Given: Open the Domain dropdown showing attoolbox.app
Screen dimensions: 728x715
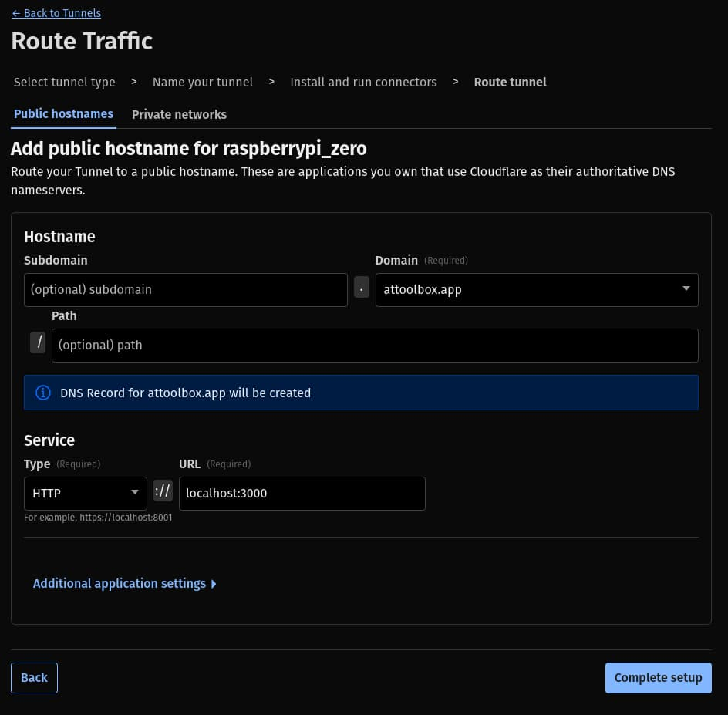Looking at the screenshot, I should click(x=536, y=290).
